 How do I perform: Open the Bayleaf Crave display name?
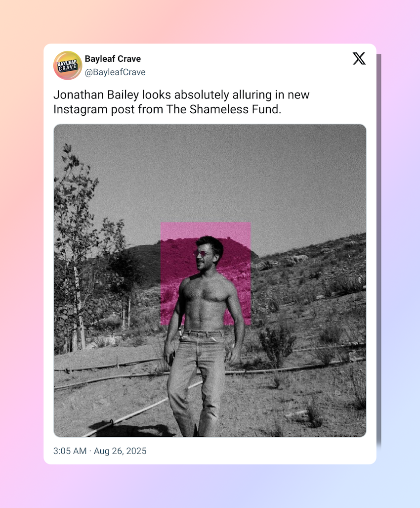point(113,59)
